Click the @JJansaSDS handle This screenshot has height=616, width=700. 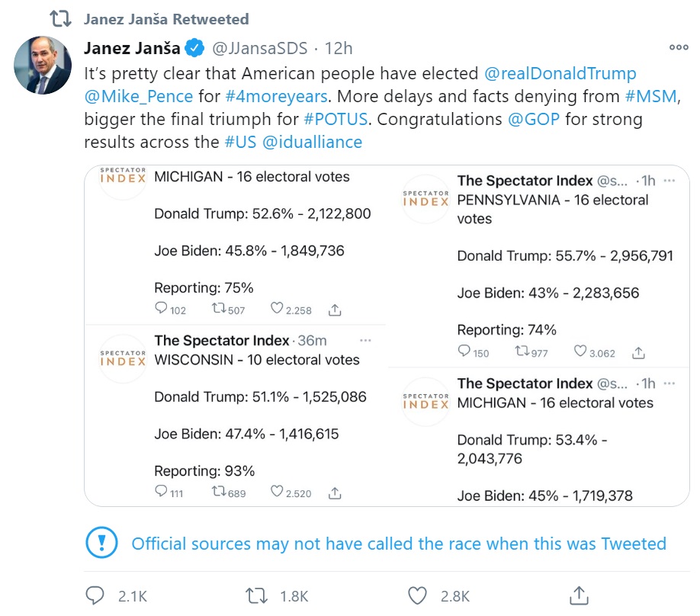[259, 49]
